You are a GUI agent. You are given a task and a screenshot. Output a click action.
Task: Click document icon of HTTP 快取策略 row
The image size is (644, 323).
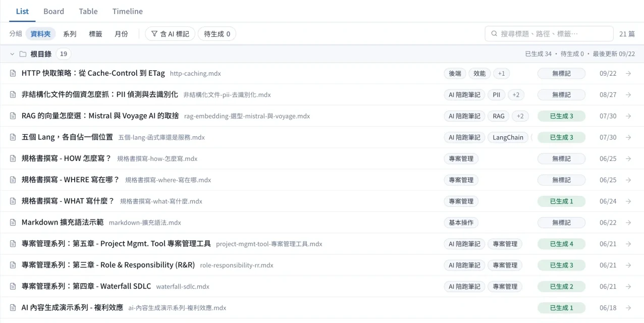click(x=13, y=74)
